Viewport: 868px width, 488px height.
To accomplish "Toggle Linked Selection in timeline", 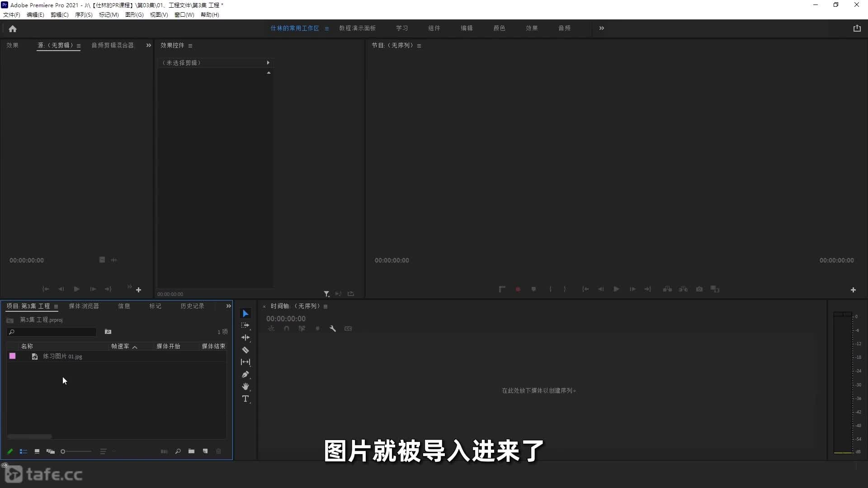I will pyautogui.click(x=302, y=328).
